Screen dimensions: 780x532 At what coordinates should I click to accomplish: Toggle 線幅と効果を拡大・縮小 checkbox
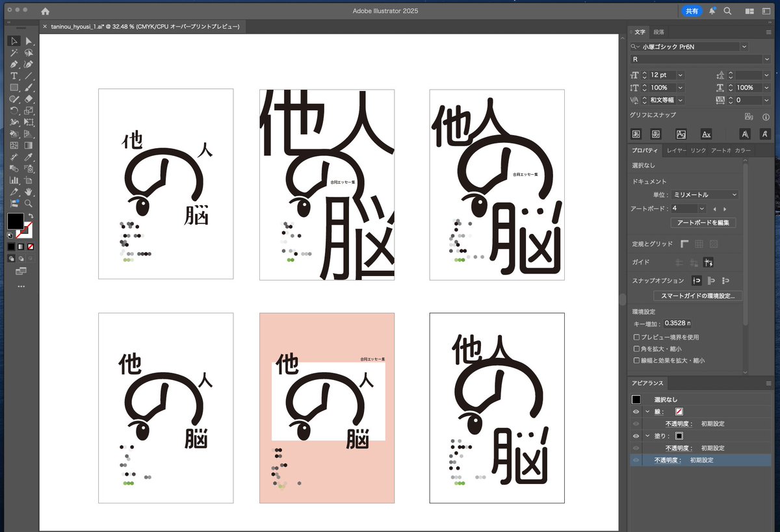point(636,360)
